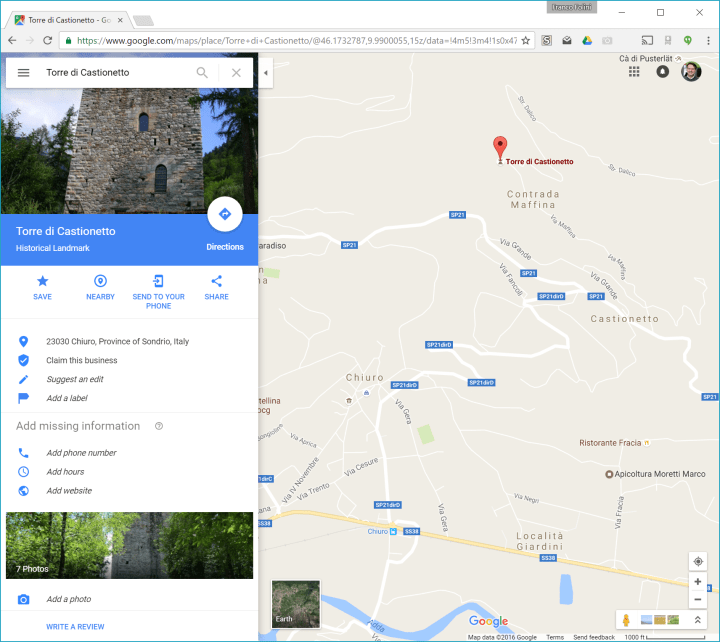Click the street imagery thumbnails strip

660,620
